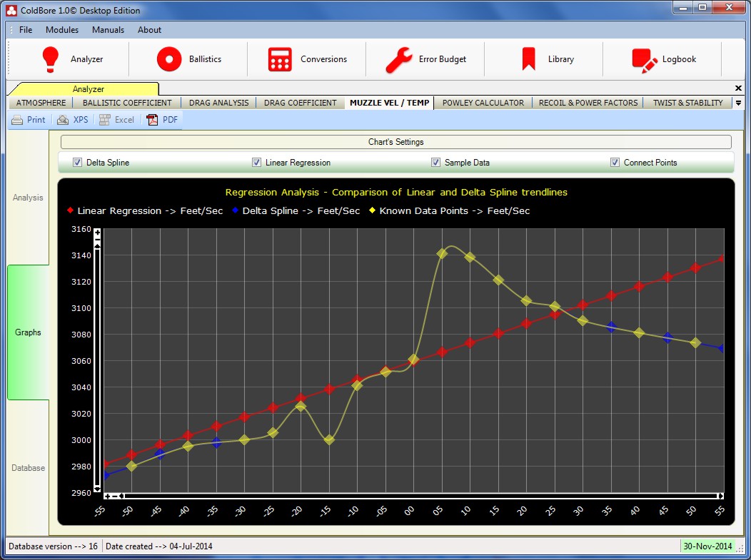Click the PDF file icon
The width and height of the screenshot is (751, 560).
(152, 120)
